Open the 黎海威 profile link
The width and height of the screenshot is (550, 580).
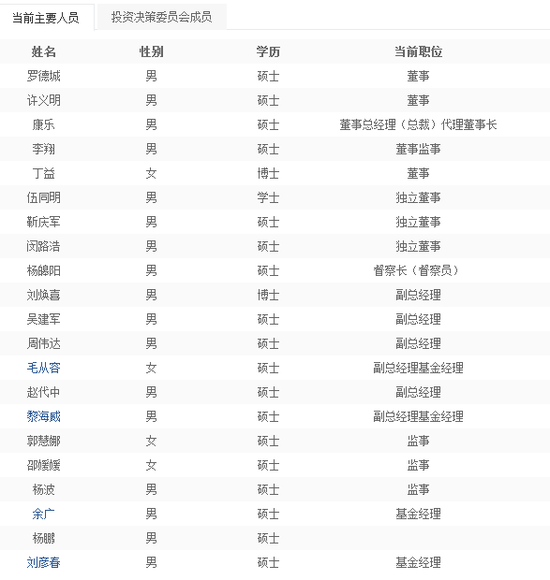coord(44,417)
